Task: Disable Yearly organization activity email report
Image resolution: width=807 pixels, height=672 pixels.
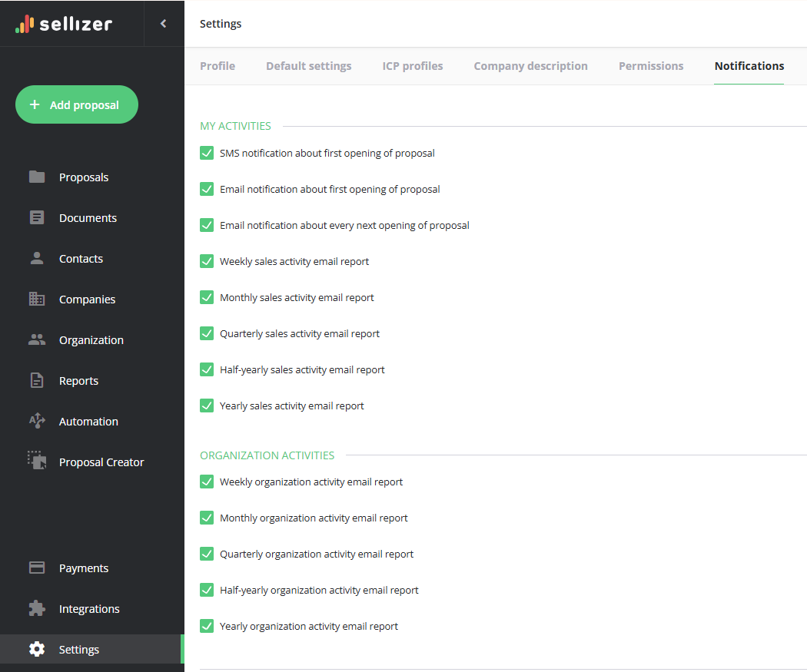Action: [207, 626]
